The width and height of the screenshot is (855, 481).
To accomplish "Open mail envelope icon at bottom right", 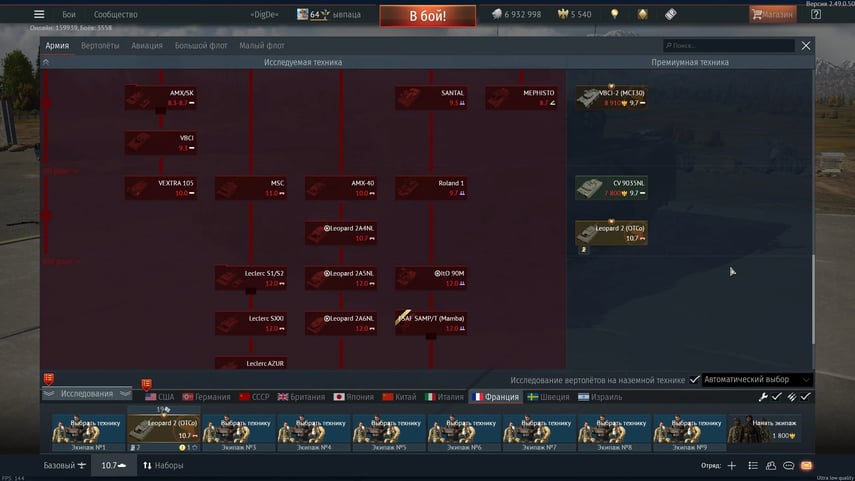I will (806, 466).
